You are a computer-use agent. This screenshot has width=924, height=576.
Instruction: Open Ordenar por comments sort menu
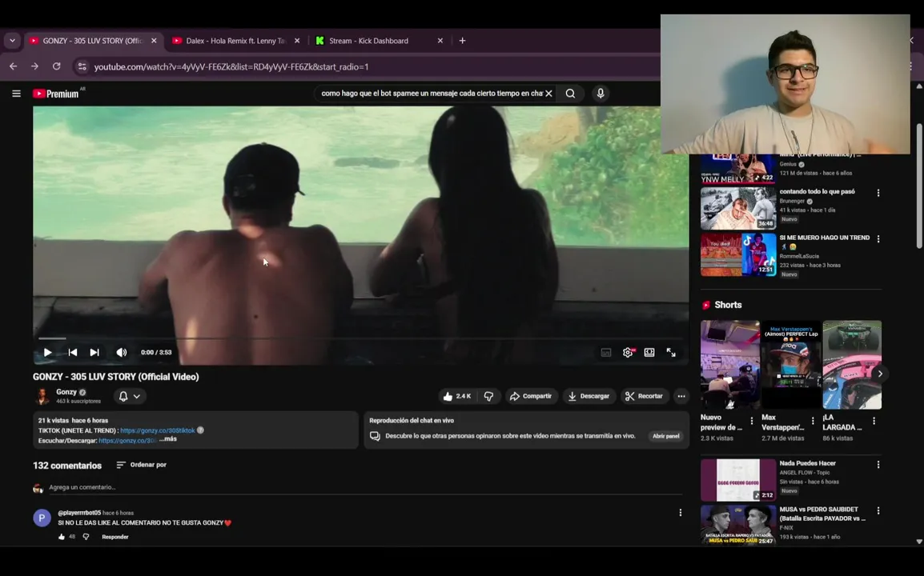point(142,465)
